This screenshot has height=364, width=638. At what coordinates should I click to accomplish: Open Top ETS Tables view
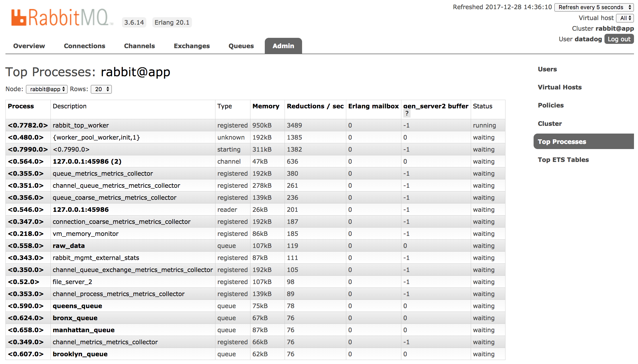pyautogui.click(x=563, y=160)
